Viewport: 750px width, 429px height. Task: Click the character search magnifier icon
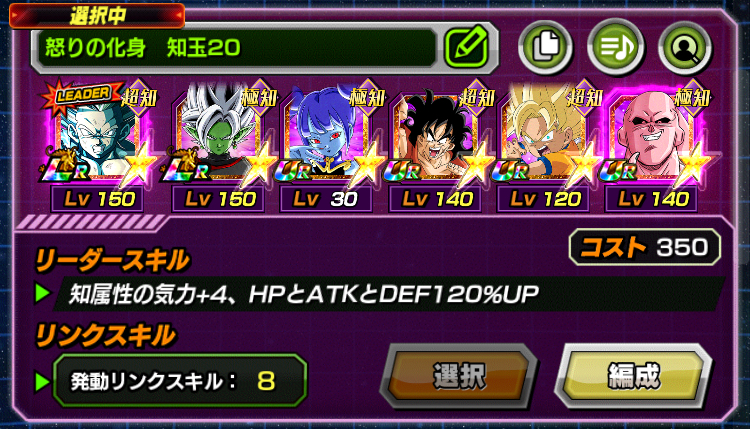coord(685,47)
